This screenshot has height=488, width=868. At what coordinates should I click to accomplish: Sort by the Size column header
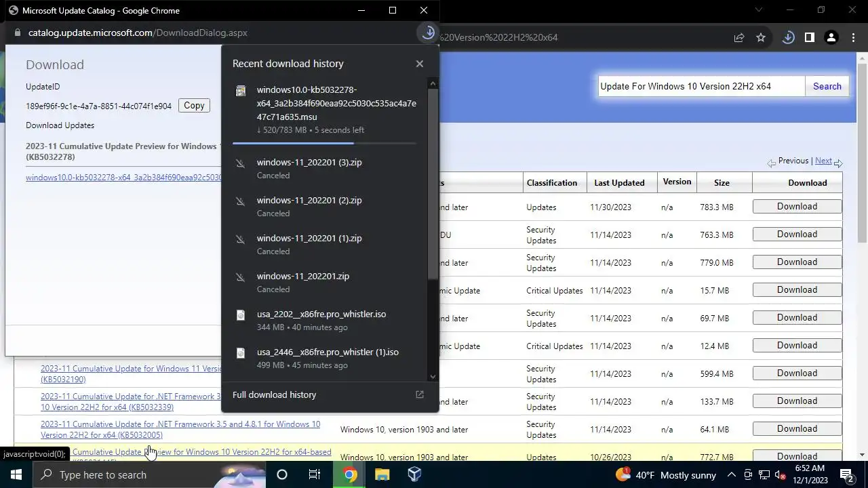pos(722,182)
